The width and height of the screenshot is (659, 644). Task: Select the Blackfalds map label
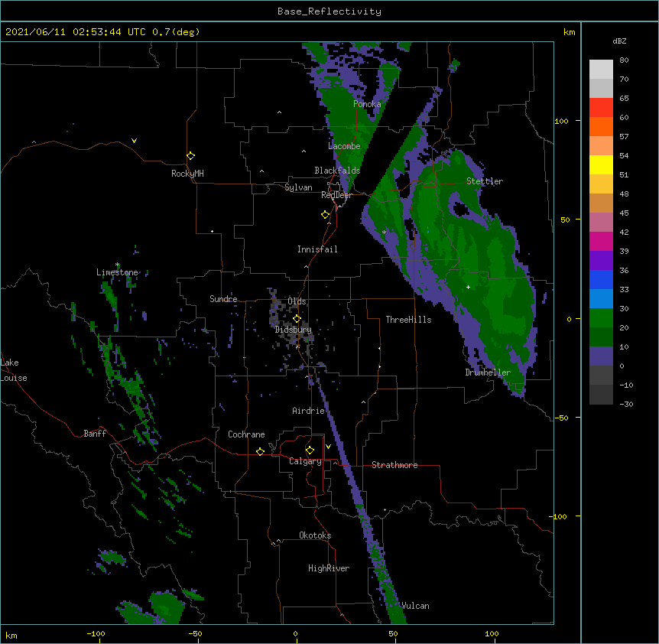(x=337, y=171)
